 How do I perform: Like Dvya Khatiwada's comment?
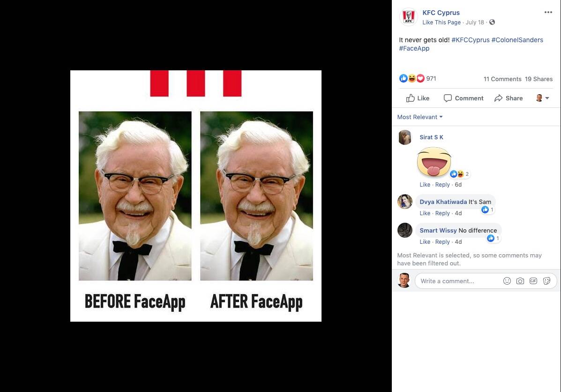click(425, 213)
